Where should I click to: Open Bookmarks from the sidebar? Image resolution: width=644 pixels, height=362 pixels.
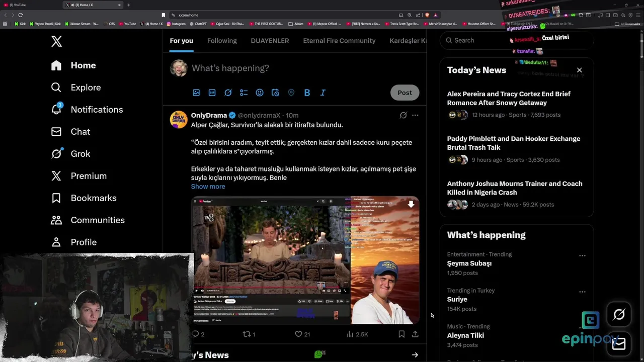(84, 198)
